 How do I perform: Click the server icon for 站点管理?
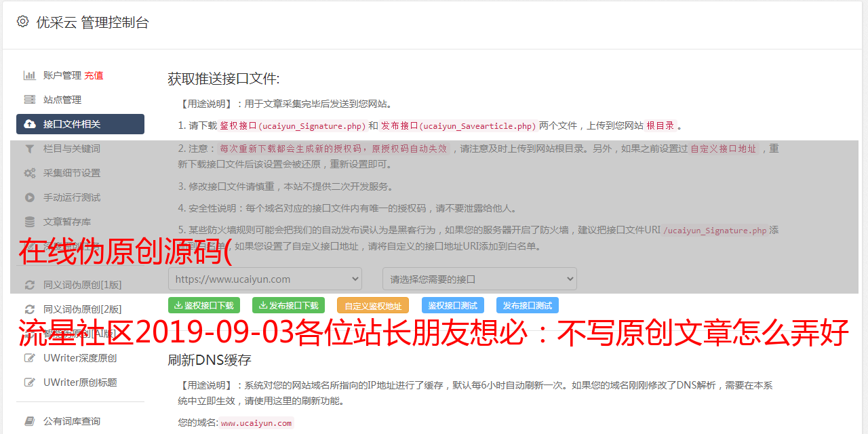point(30,100)
